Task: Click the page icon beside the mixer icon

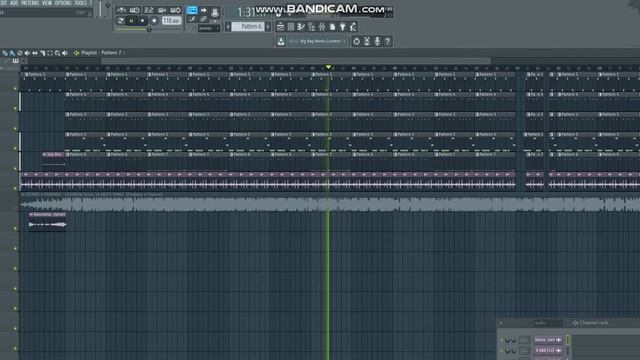Action: [332, 27]
